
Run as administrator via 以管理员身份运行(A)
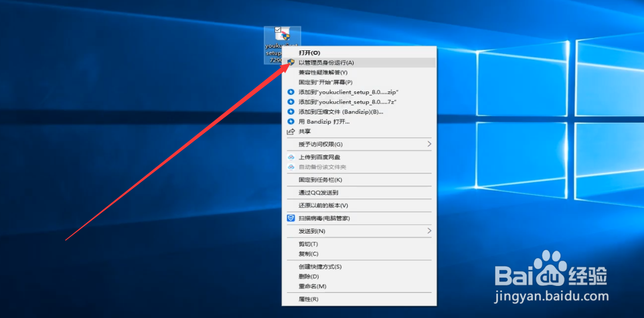(358, 63)
